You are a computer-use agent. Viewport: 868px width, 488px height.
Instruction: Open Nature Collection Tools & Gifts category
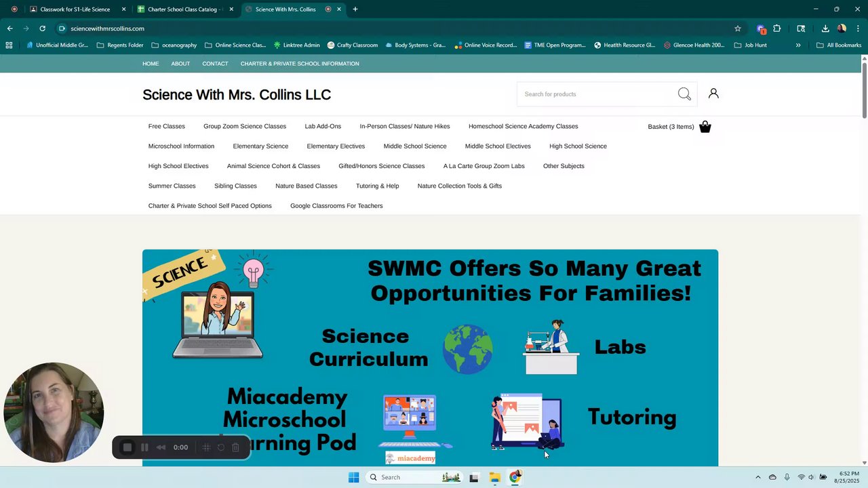click(460, 186)
